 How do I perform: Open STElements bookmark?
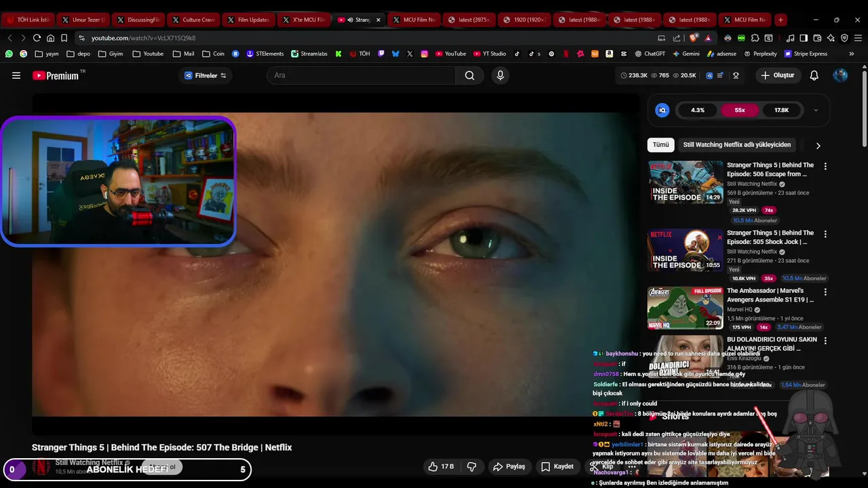point(265,54)
